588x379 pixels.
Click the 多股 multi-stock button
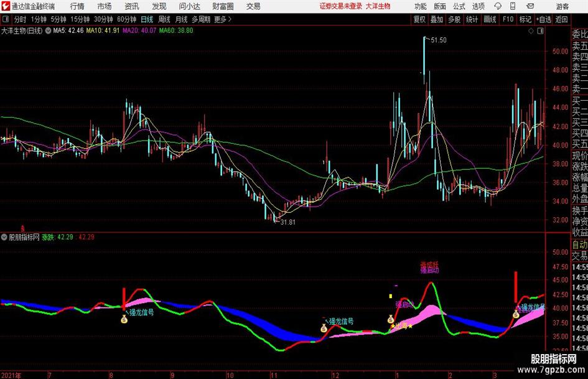454,19
